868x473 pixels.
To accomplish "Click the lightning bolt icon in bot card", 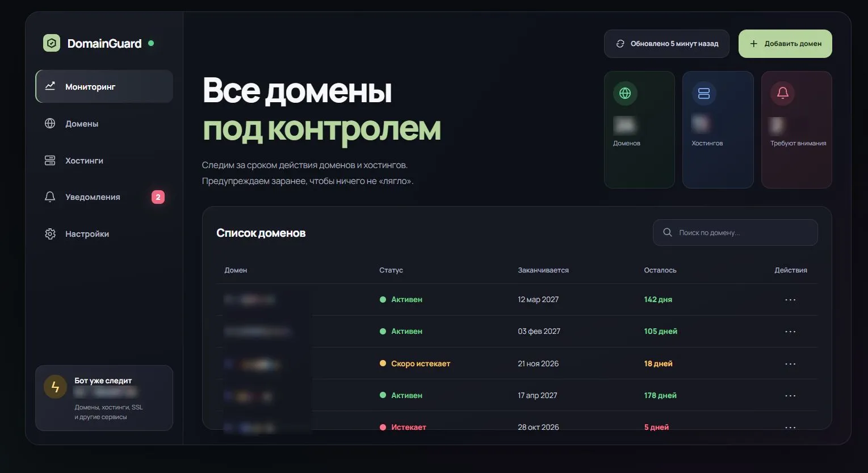I will [x=55, y=387].
